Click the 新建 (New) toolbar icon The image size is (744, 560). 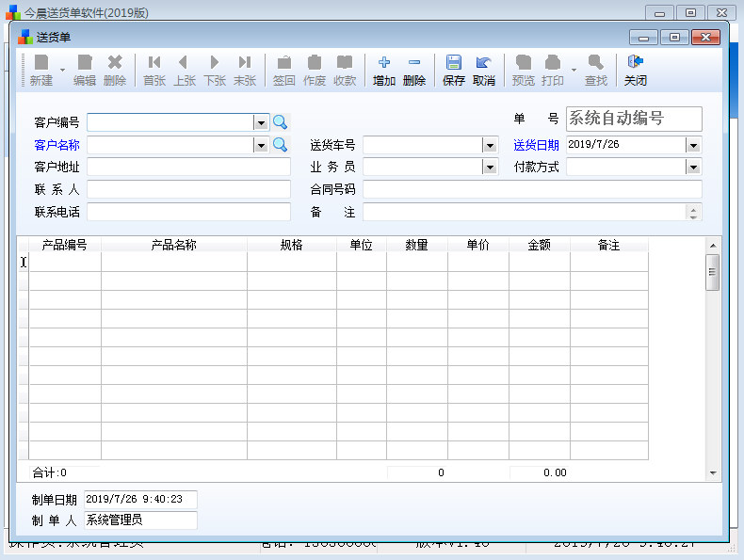click(x=41, y=71)
